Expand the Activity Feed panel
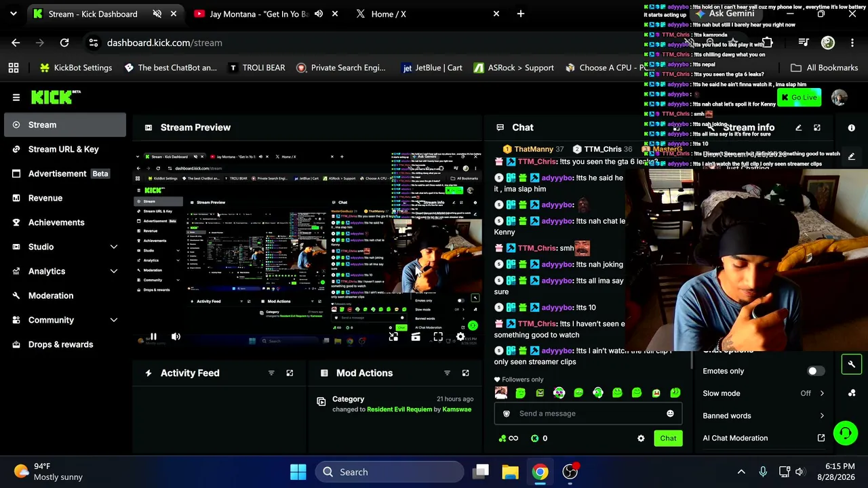 click(x=290, y=373)
